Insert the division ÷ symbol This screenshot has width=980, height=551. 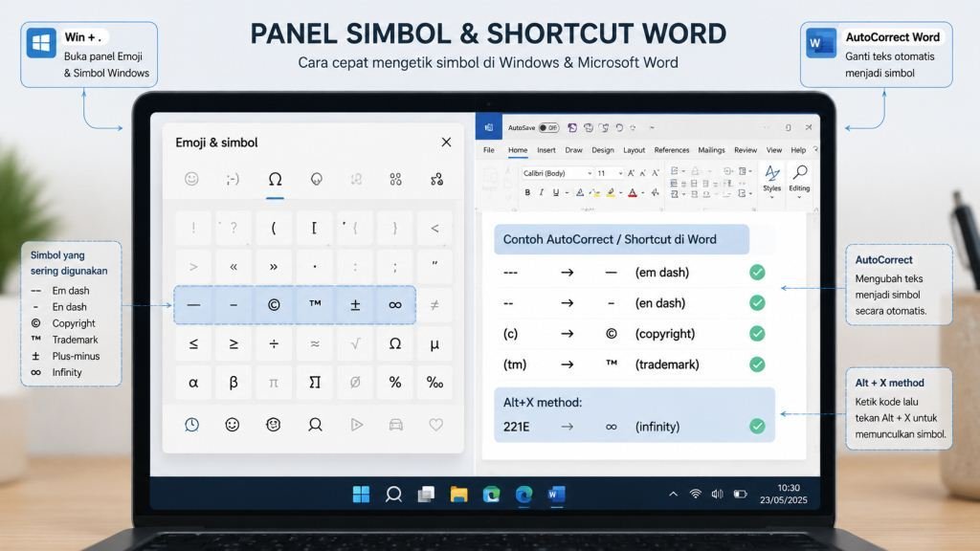274,343
